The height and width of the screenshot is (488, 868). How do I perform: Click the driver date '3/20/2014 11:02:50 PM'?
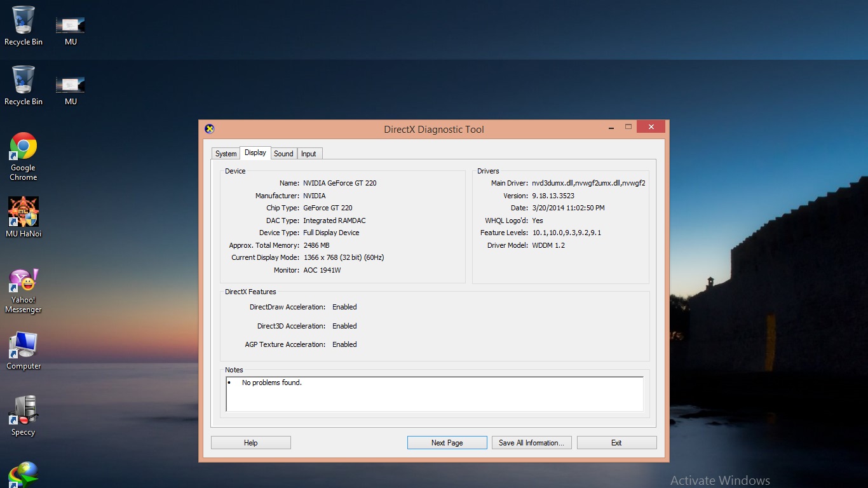[568, 208]
